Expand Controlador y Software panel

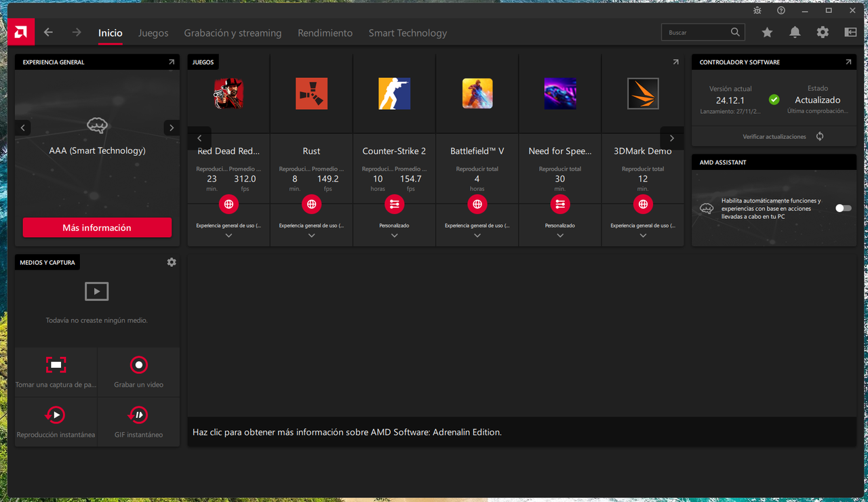coord(848,62)
